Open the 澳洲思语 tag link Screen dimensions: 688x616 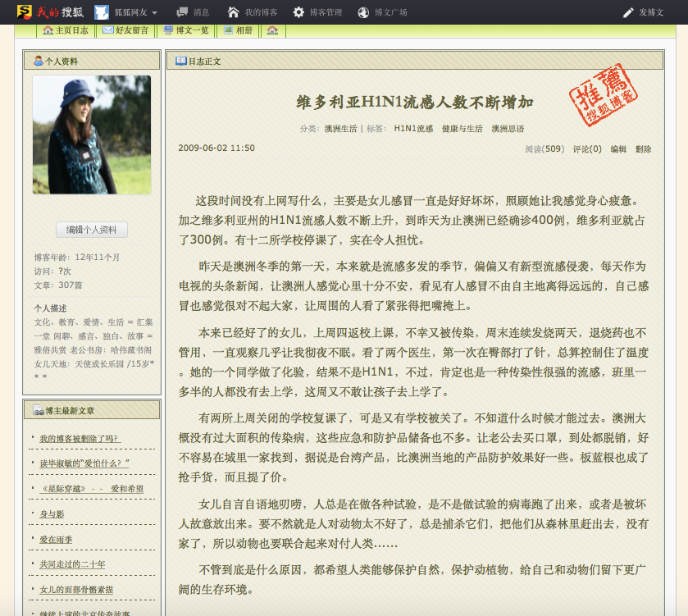click(508, 129)
